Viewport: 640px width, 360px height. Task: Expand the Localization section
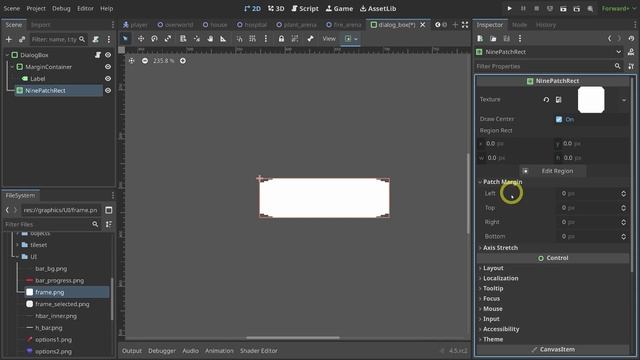click(x=500, y=278)
